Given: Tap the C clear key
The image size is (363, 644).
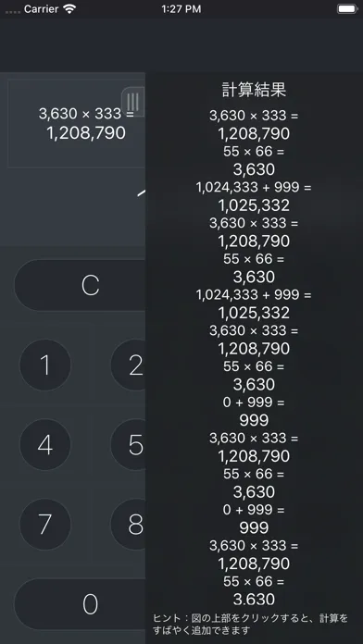Looking at the screenshot, I should click(x=81, y=285).
